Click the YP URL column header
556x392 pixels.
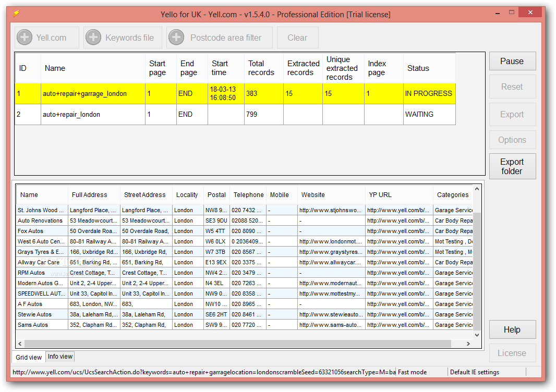[x=399, y=195]
